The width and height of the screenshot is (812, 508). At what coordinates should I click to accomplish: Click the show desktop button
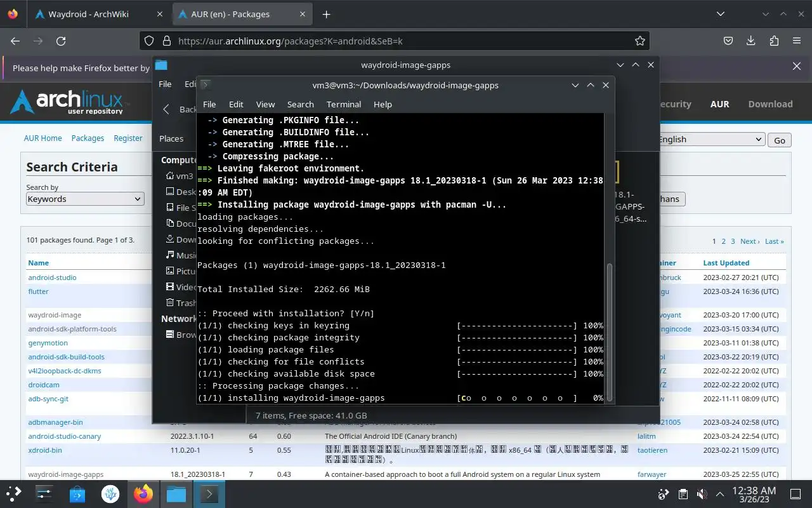coord(796,494)
